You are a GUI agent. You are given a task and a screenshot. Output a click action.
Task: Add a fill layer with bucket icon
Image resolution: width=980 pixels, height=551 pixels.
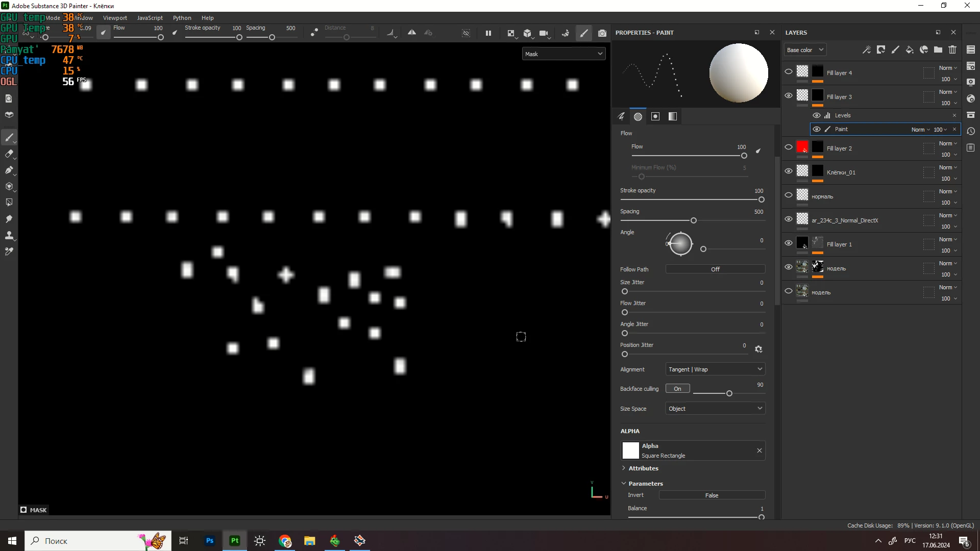[910, 49]
